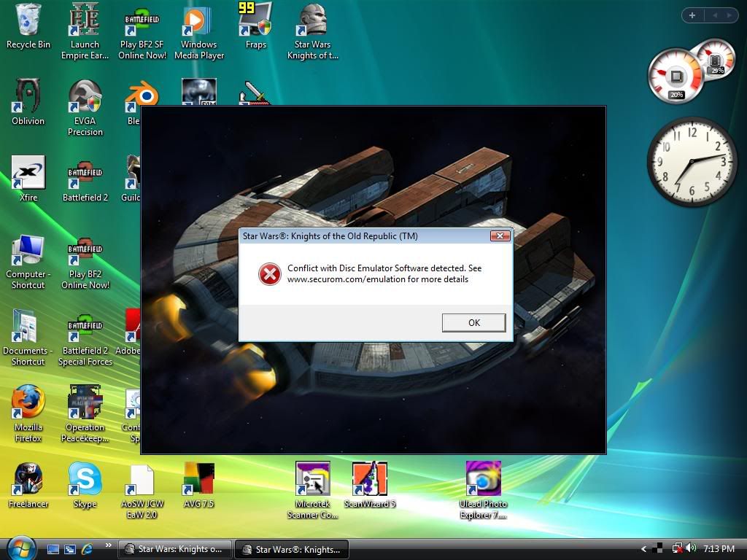Screen dimensions: 747x560
Task: Click the CPU meter gadget showing 20%
Action: [675, 76]
